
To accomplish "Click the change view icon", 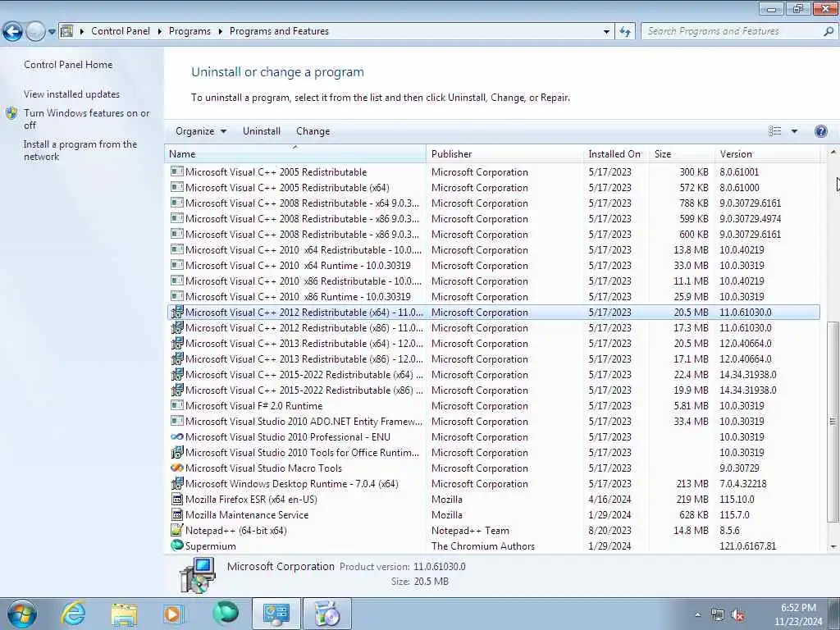I will [774, 131].
